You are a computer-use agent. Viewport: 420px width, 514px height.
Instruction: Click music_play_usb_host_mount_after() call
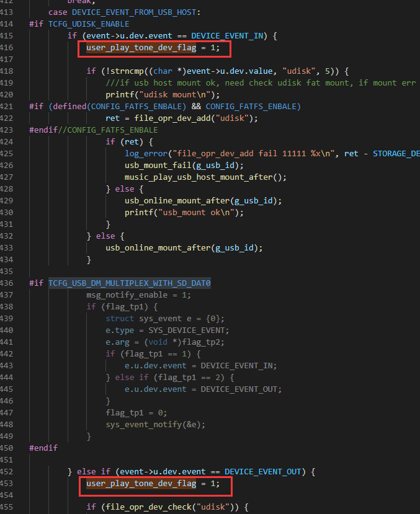[x=205, y=178]
